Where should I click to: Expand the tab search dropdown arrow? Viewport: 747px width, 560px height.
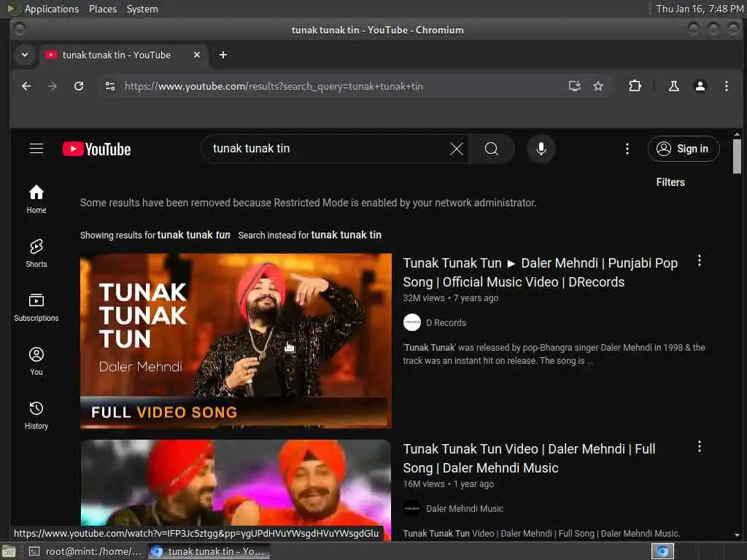tap(25, 55)
